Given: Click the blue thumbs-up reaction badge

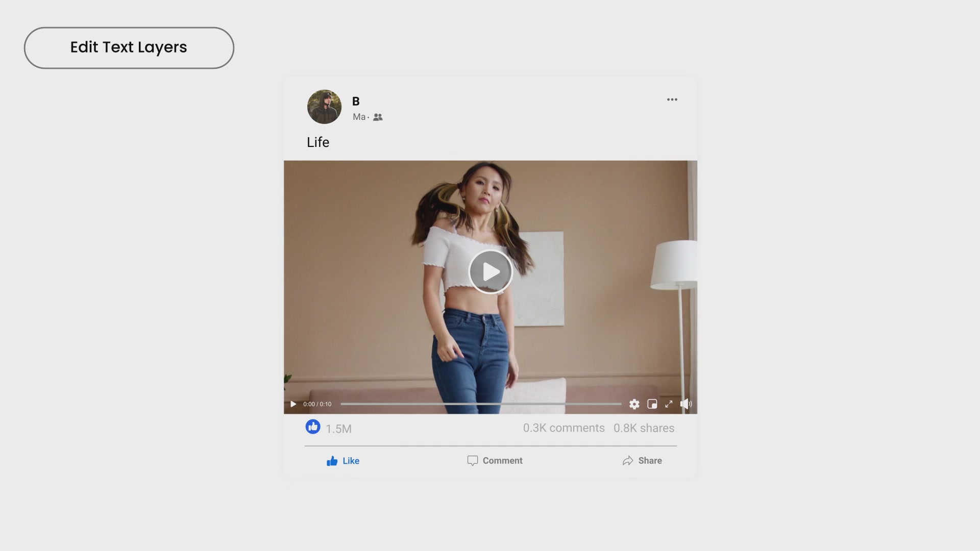Looking at the screenshot, I should tap(313, 427).
